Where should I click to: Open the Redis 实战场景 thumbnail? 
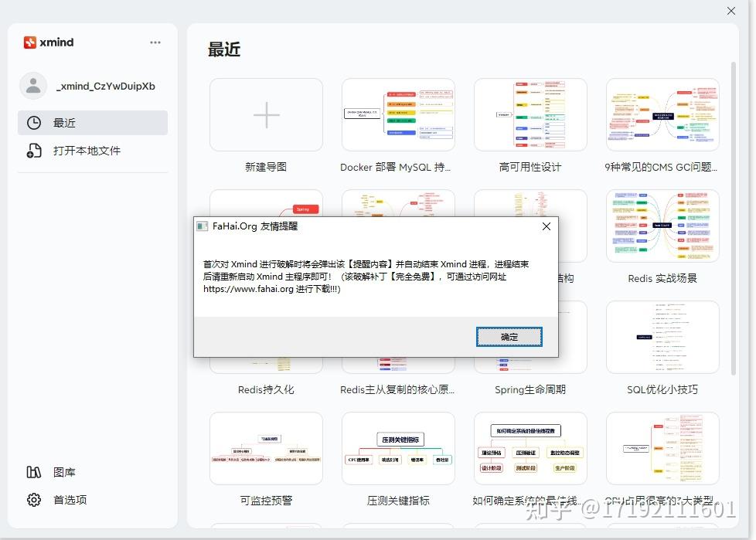662,226
